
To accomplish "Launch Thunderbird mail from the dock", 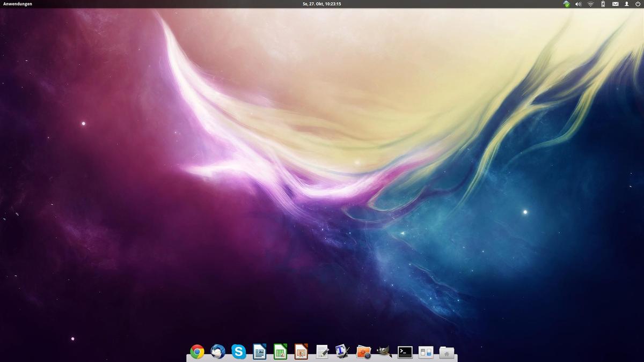I will click(218, 352).
